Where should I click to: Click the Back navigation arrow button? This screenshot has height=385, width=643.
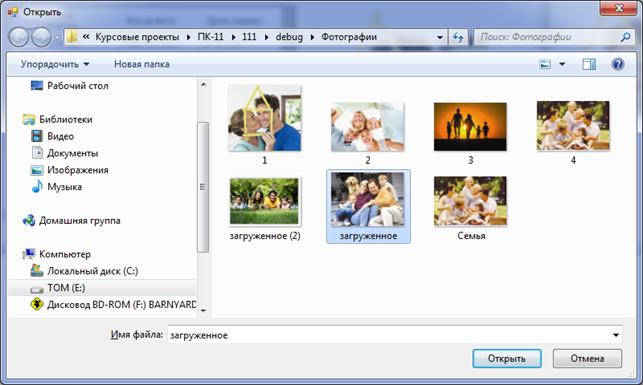[18, 37]
